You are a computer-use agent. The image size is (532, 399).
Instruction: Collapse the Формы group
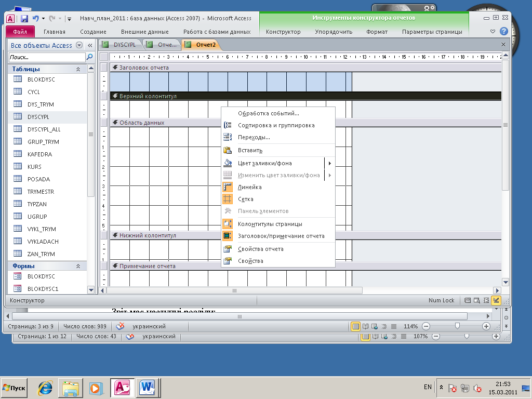(x=78, y=266)
